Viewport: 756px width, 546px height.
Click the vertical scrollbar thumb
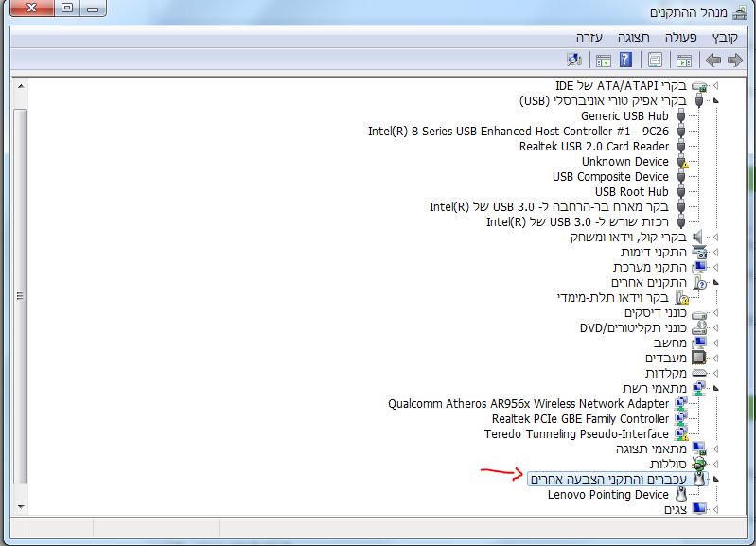[x=20, y=296]
